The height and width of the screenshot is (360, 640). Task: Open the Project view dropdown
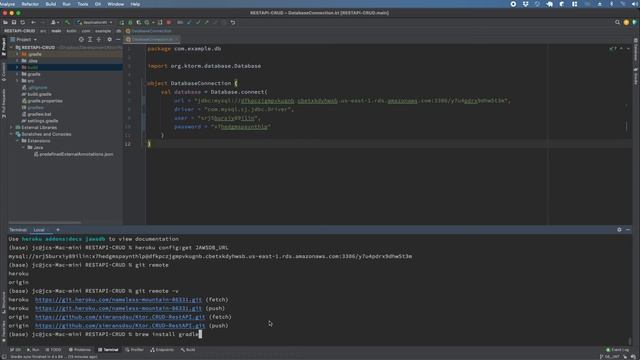point(24,40)
